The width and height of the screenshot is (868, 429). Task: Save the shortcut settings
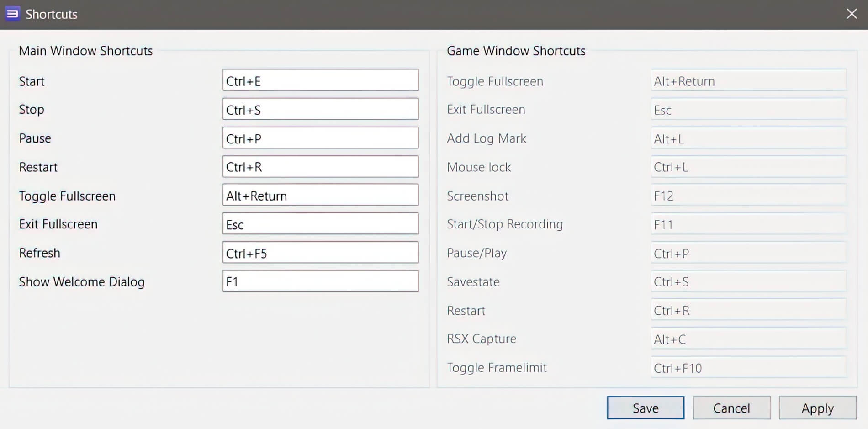(646, 408)
